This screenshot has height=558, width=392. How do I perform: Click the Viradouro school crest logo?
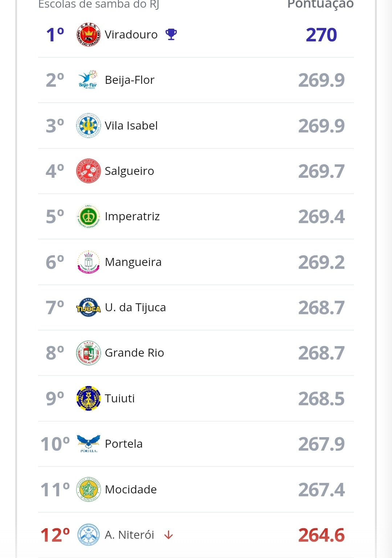[88, 35]
